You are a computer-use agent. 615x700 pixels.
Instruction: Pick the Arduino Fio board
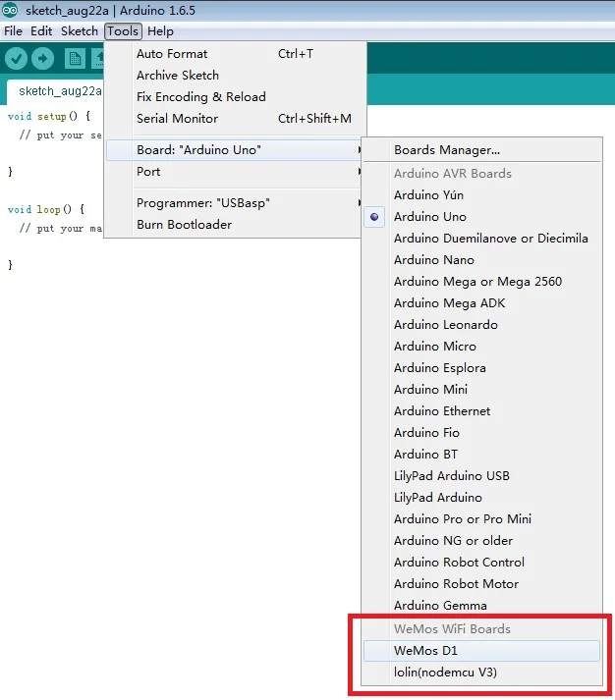[x=481, y=433]
